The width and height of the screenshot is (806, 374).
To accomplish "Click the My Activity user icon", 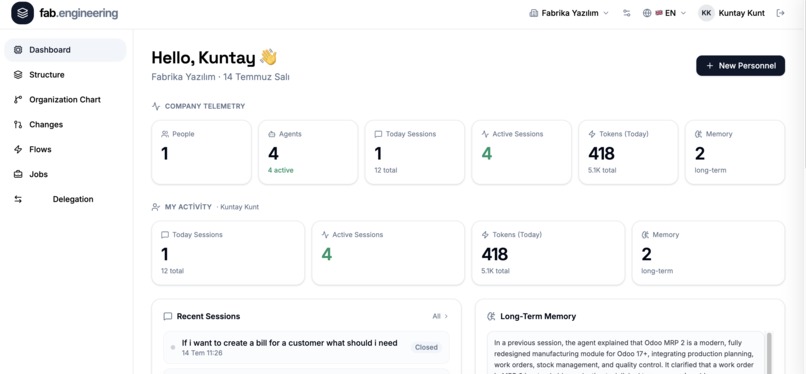I will pos(156,207).
